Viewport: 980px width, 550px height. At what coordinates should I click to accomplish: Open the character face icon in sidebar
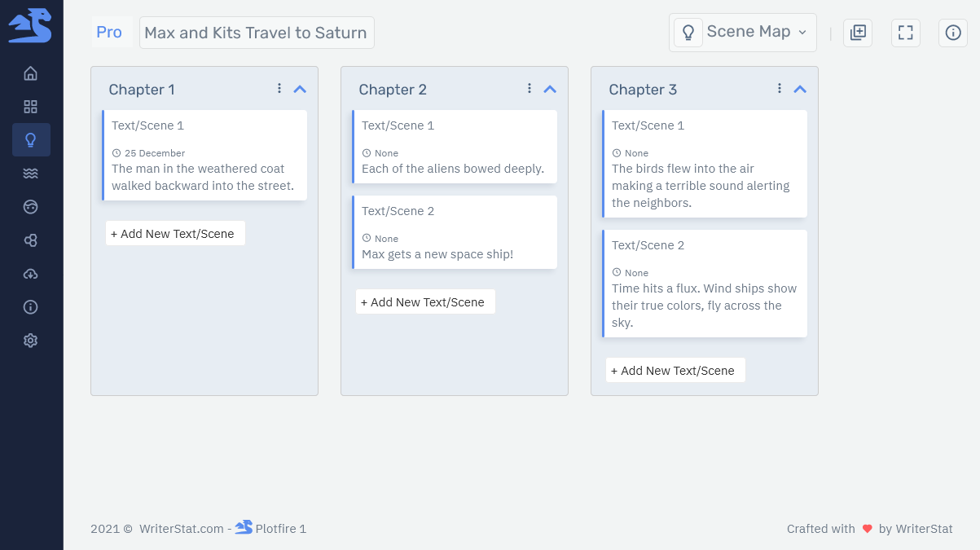(31, 206)
